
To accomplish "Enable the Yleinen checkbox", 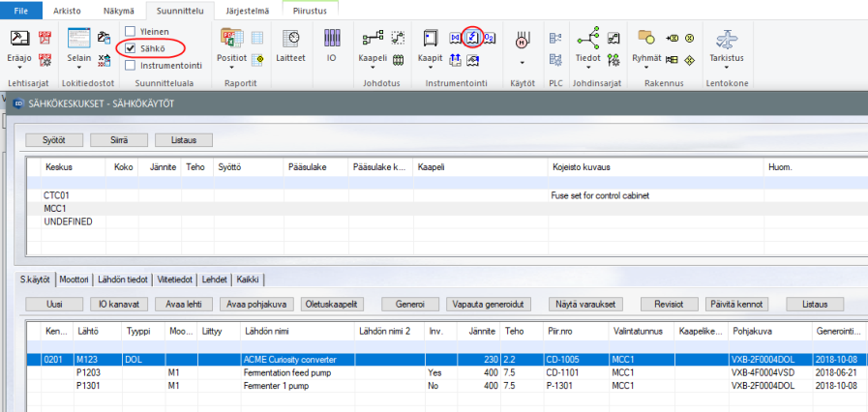I will coord(131,31).
